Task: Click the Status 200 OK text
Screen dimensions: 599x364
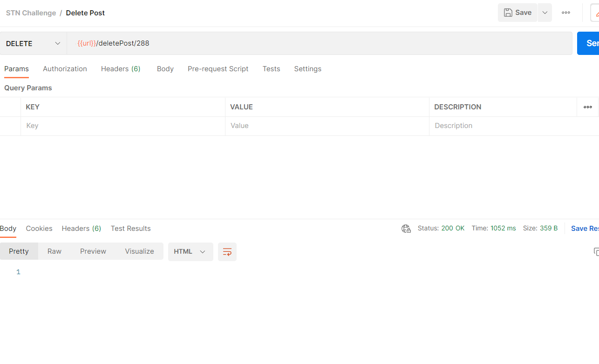Action: [x=441, y=228]
